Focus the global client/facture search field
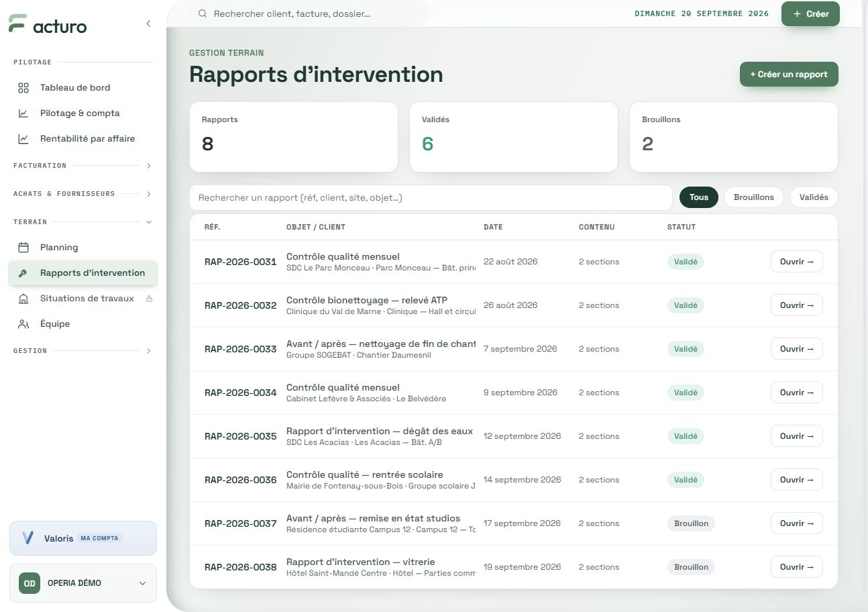 coord(309,13)
